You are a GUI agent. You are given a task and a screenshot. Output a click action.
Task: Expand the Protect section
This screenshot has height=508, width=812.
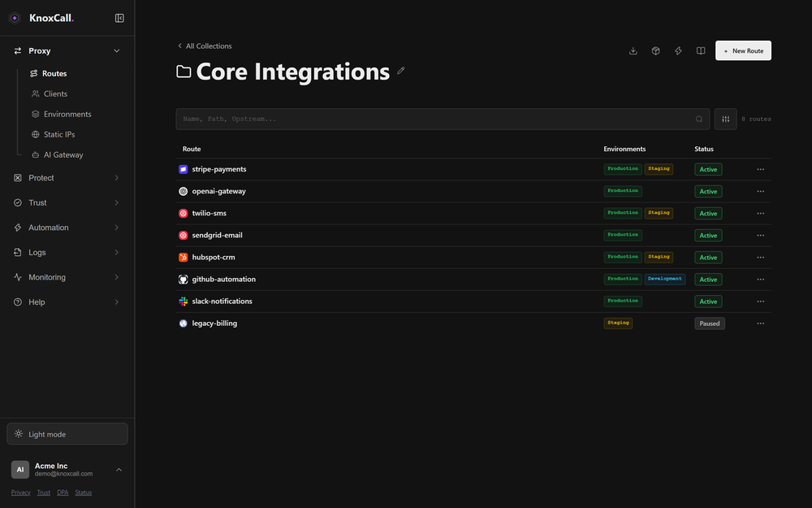click(x=67, y=178)
